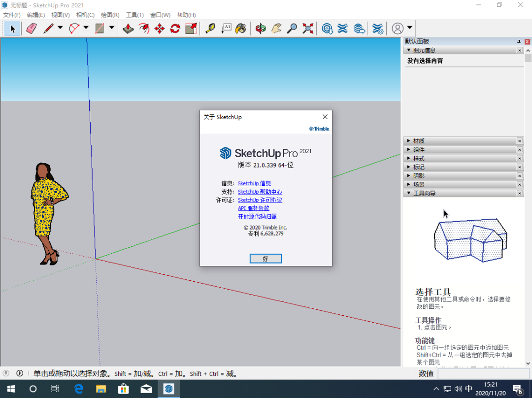Open the 开放源代码归属 link

[257, 216]
